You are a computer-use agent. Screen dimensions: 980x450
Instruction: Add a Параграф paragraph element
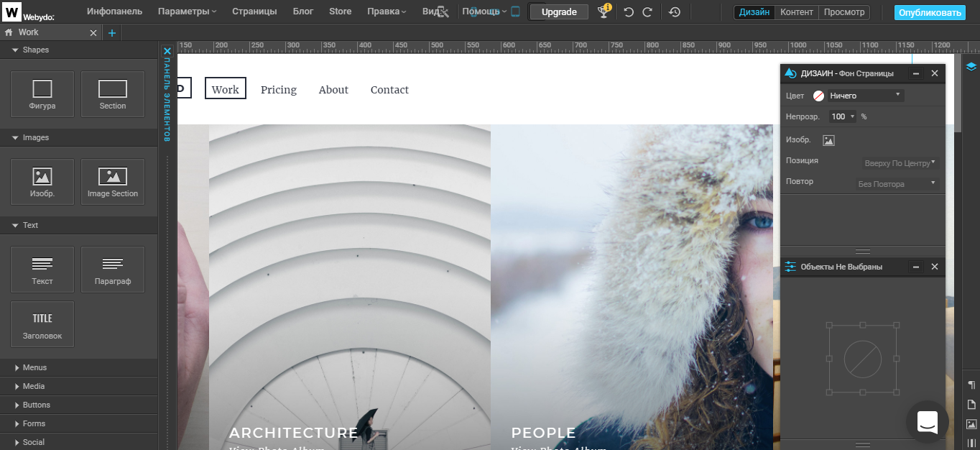[x=113, y=270]
